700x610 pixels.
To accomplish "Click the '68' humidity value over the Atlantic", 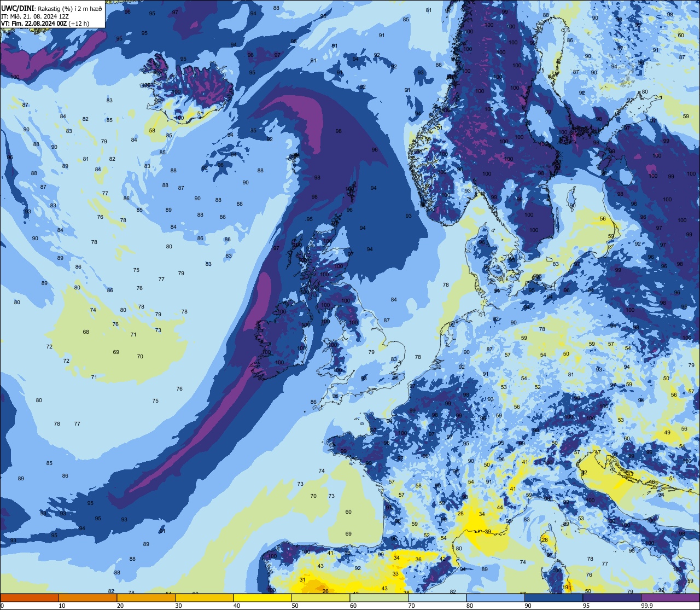I will click(x=86, y=332).
